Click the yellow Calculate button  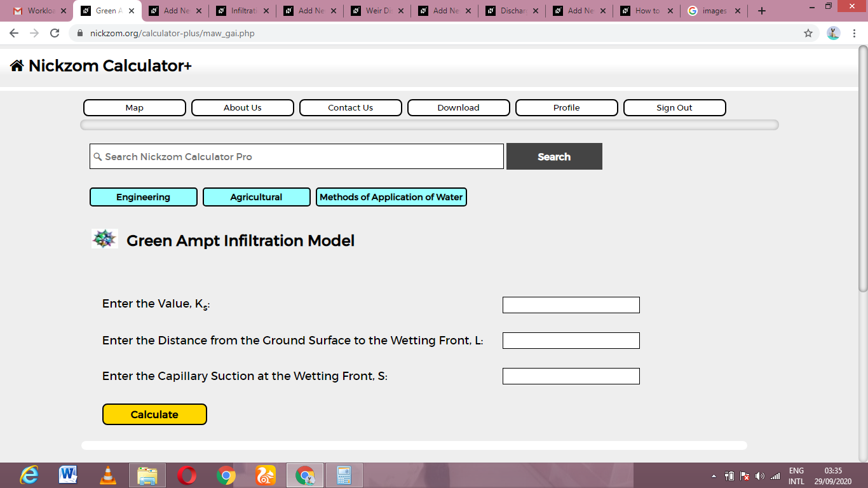(154, 414)
